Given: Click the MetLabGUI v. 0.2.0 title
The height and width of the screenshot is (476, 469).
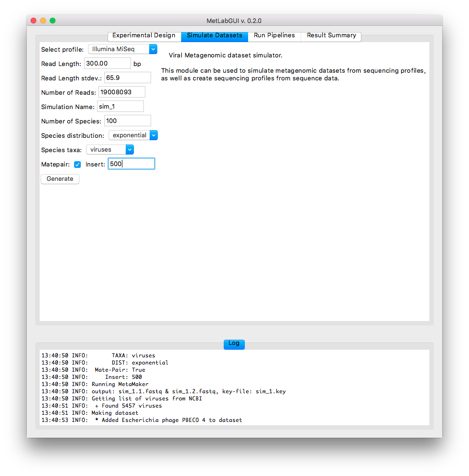Looking at the screenshot, I should pyautogui.click(x=234, y=21).
